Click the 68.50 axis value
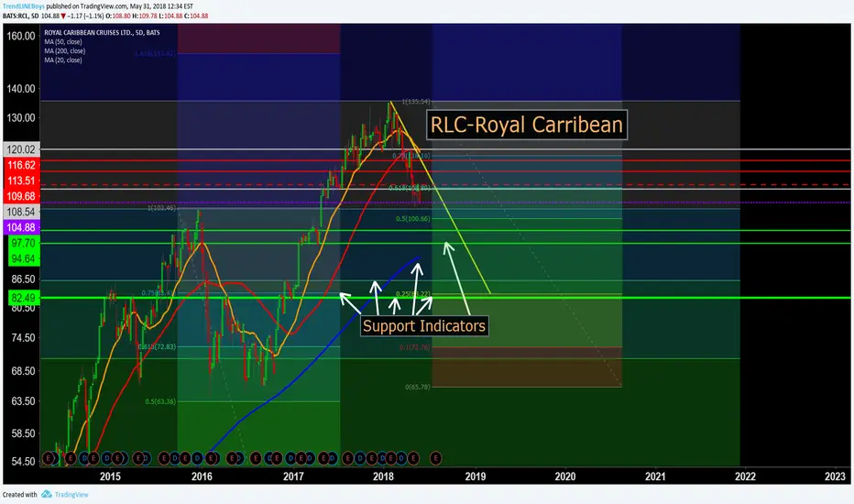This screenshot has height=504, width=854. (23, 371)
